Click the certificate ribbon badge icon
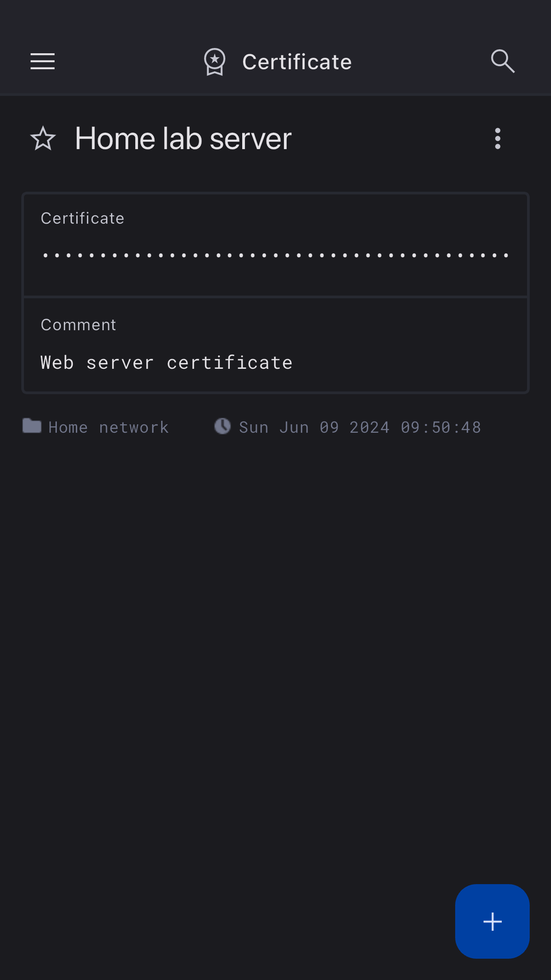The height and width of the screenshot is (980, 551). coord(215,62)
